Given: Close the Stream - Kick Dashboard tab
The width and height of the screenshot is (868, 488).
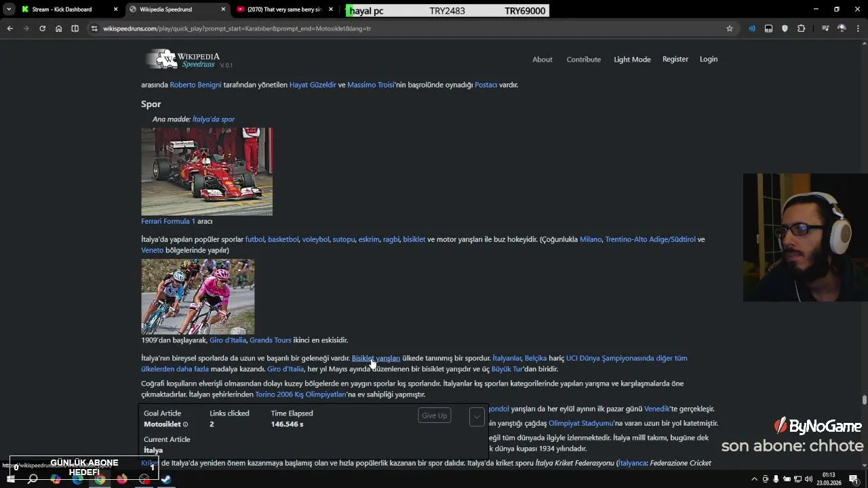Looking at the screenshot, I should pyautogui.click(x=116, y=9).
